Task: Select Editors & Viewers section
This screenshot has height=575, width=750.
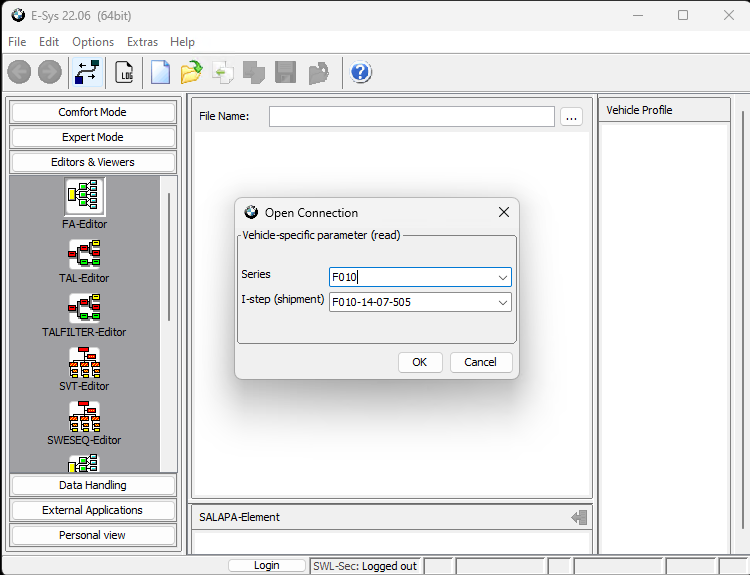Action: 93,162
